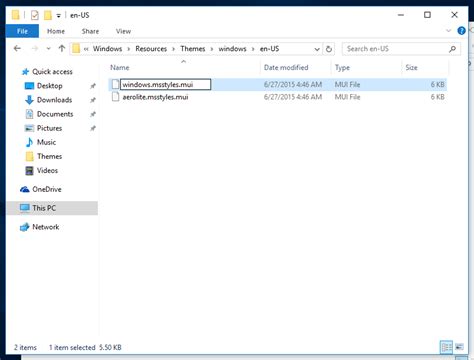Click the pin icon beside Documents
Screen dimensions: 474x360
coord(93,114)
